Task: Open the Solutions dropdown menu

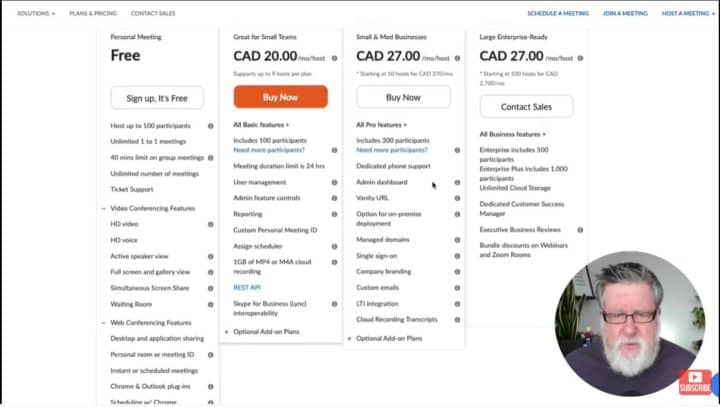Action: 36,14
